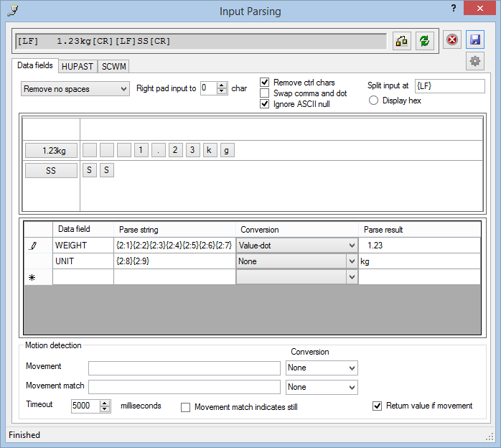Click the first blank character button
This screenshot has width=501, height=448.
click(x=90, y=150)
